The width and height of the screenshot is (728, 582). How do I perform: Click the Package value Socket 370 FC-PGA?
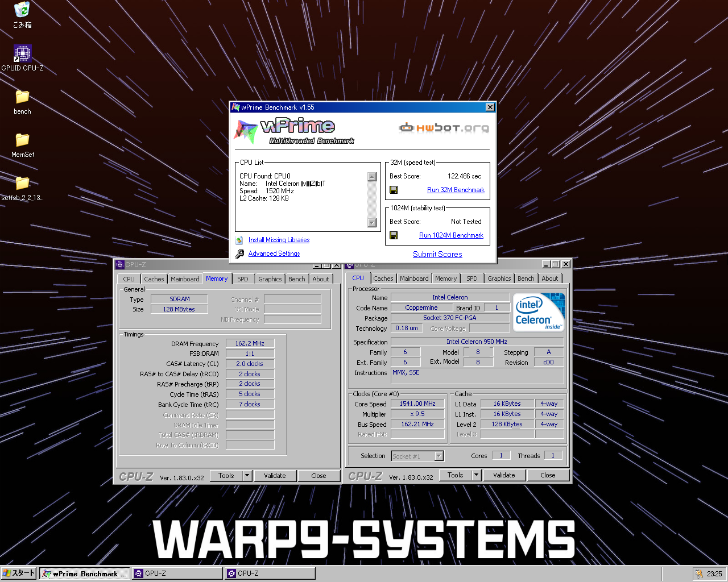click(450, 318)
